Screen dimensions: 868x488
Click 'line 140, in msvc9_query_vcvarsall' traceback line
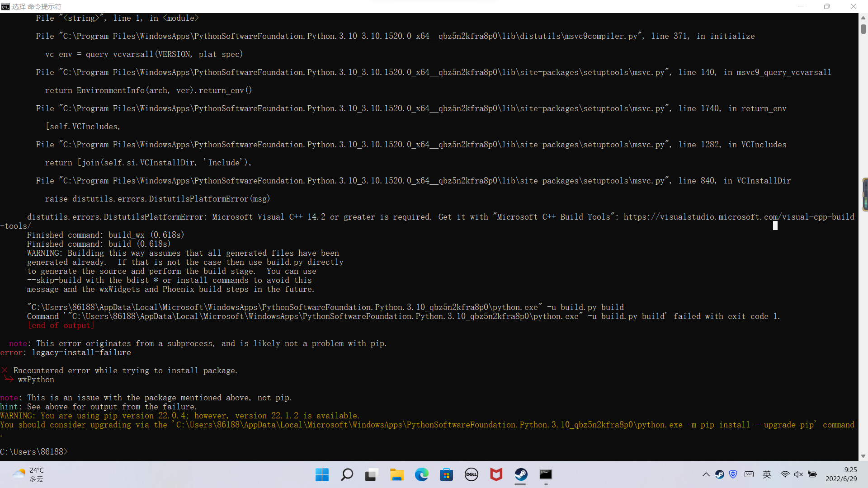pos(434,72)
